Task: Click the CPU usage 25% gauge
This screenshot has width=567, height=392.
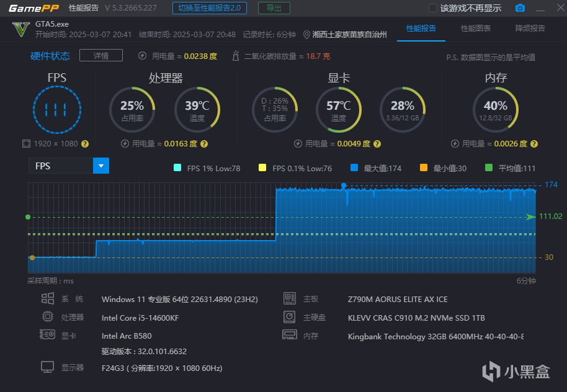Action: (132, 110)
